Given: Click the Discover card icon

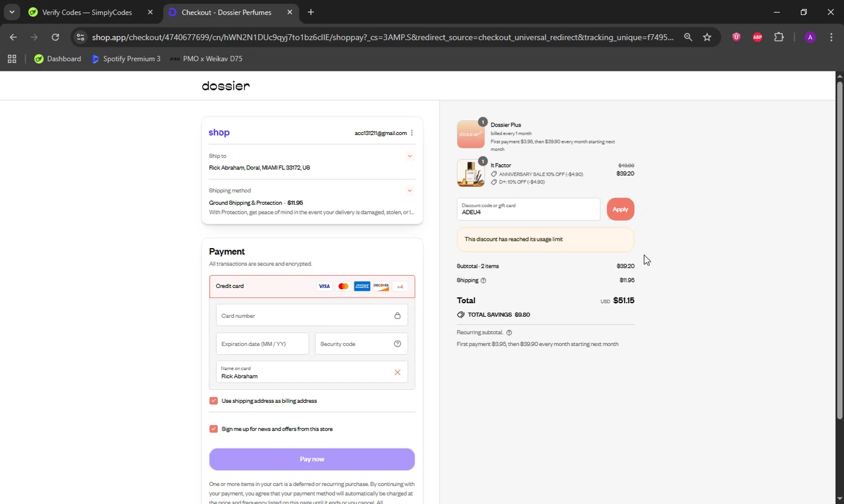Looking at the screenshot, I should pyautogui.click(x=381, y=286).
